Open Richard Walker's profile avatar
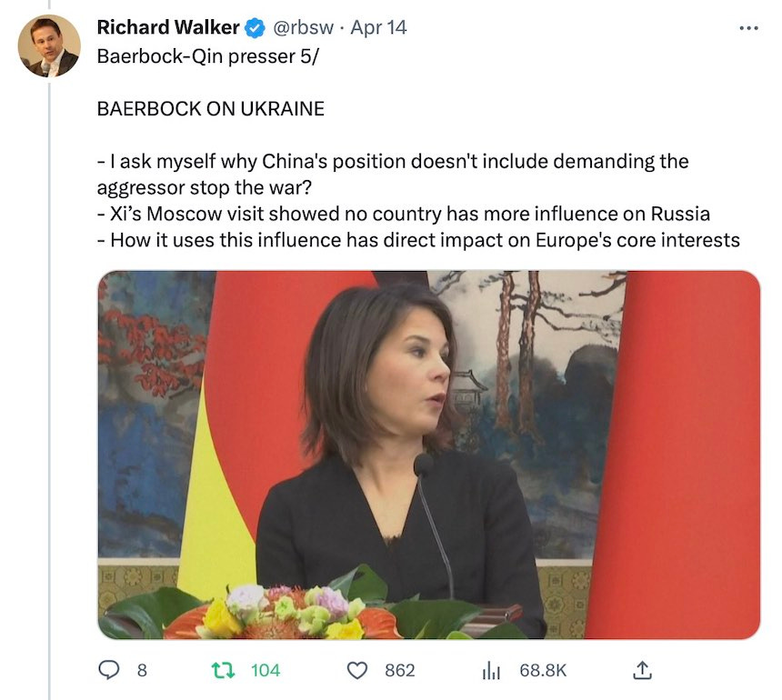The image size is (782, 700). pyautogui.click(x=49, y=45)
